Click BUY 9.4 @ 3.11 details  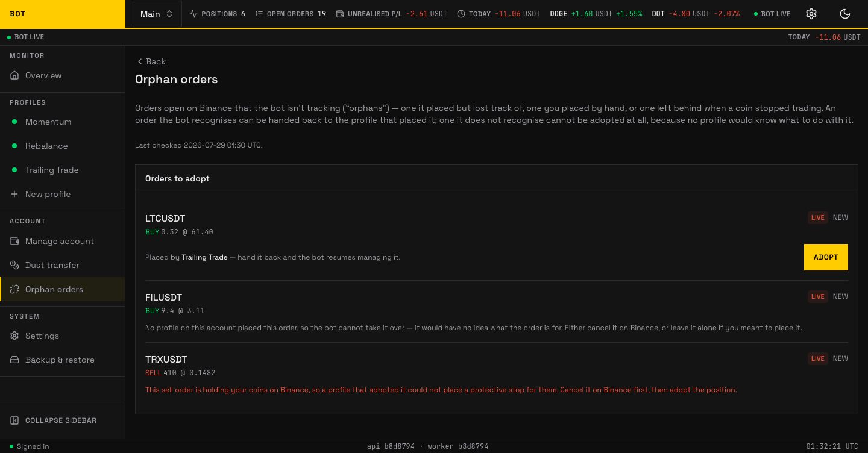coord(175,311)
